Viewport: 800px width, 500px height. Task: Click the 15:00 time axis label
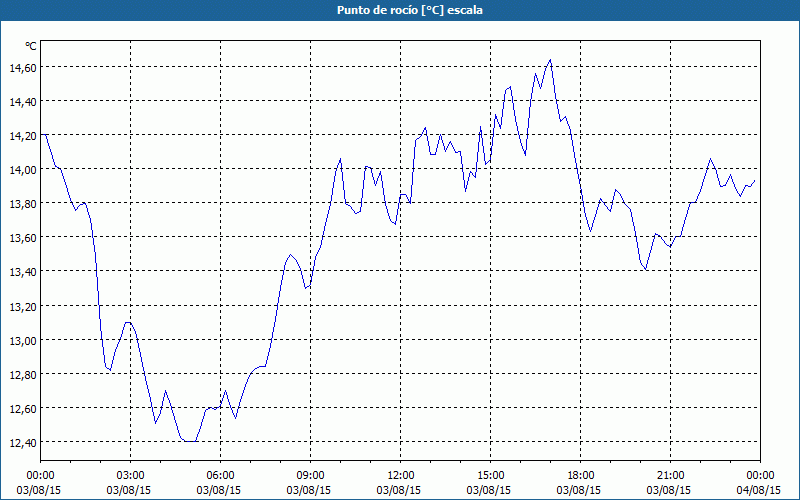490,476
